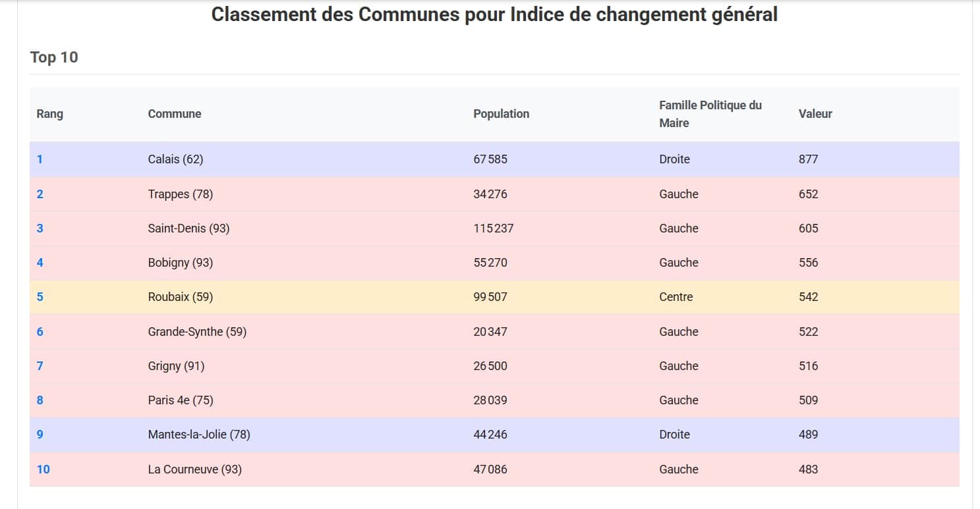Open rank 2 link for Trappes

[40, 194]
